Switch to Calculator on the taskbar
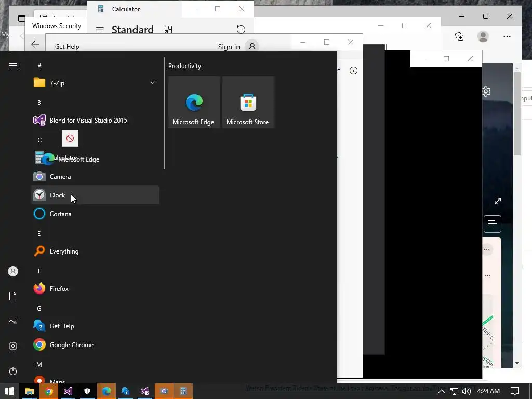This screenshot has height=399, width=532. pos(183,391)
